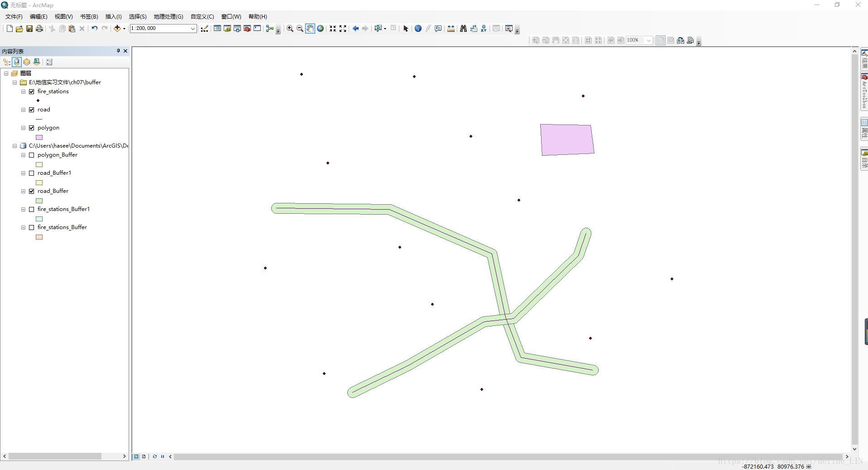Uncheck the fire_stations layer
868x470 pixels.
(32, 91)
